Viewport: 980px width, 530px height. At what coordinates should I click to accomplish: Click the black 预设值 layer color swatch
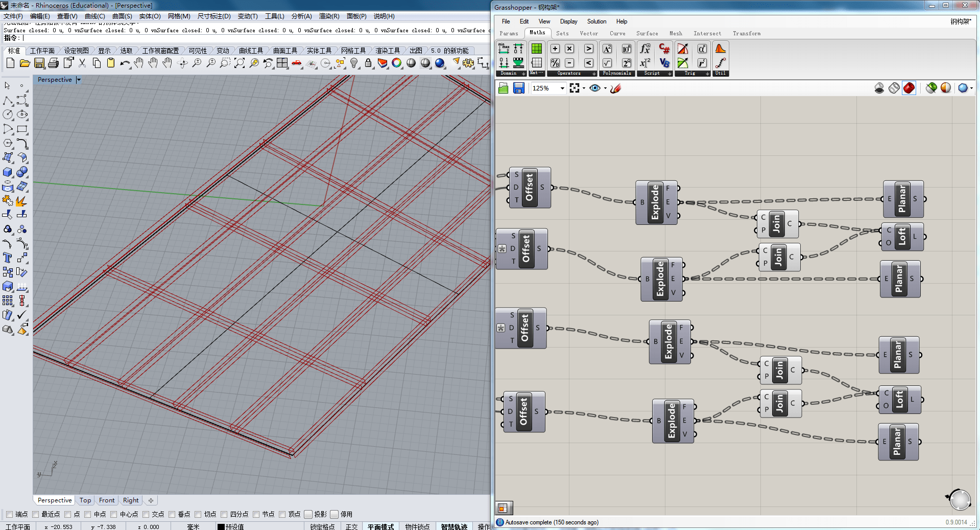221,526
